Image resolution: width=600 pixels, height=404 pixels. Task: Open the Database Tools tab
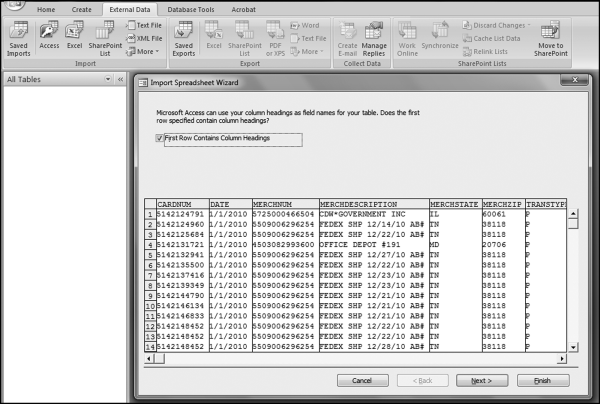191,10
